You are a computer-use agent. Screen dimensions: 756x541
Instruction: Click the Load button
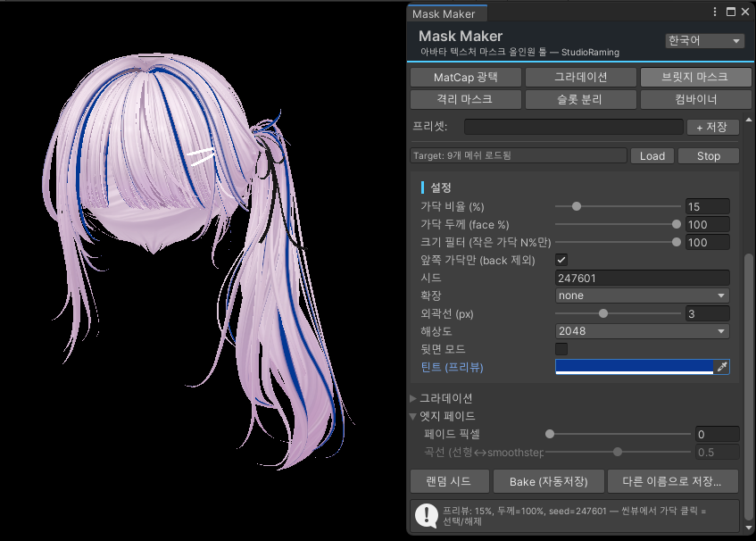click(x=652, y=155)
